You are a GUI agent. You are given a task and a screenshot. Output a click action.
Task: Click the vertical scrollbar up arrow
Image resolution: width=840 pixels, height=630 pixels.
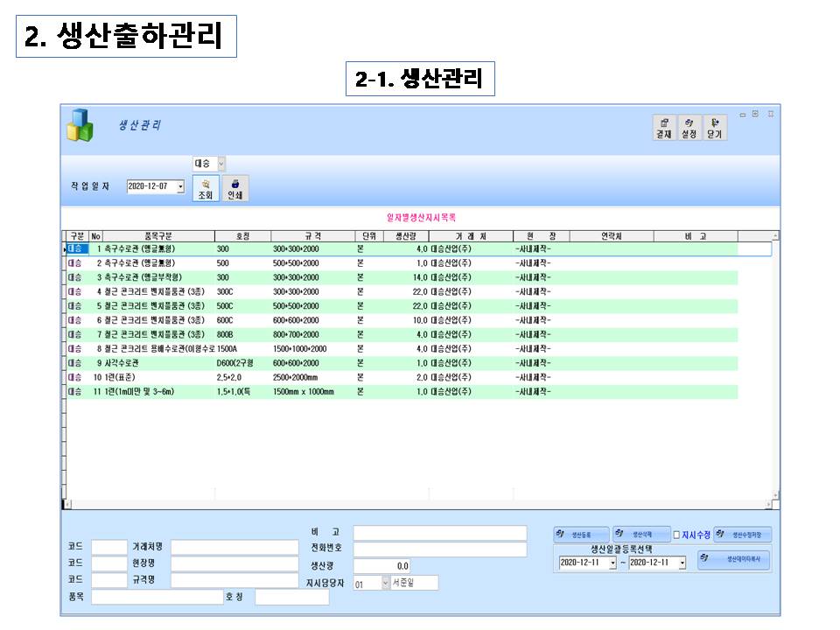[775, 236]
